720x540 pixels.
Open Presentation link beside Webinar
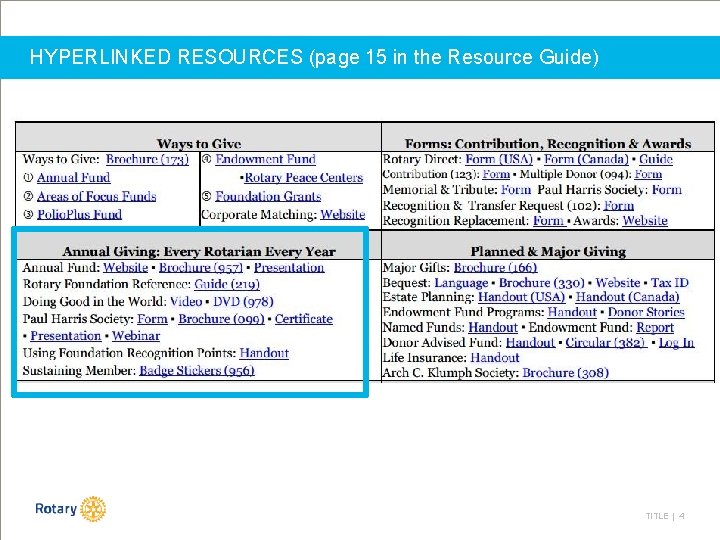pos(66,336)
